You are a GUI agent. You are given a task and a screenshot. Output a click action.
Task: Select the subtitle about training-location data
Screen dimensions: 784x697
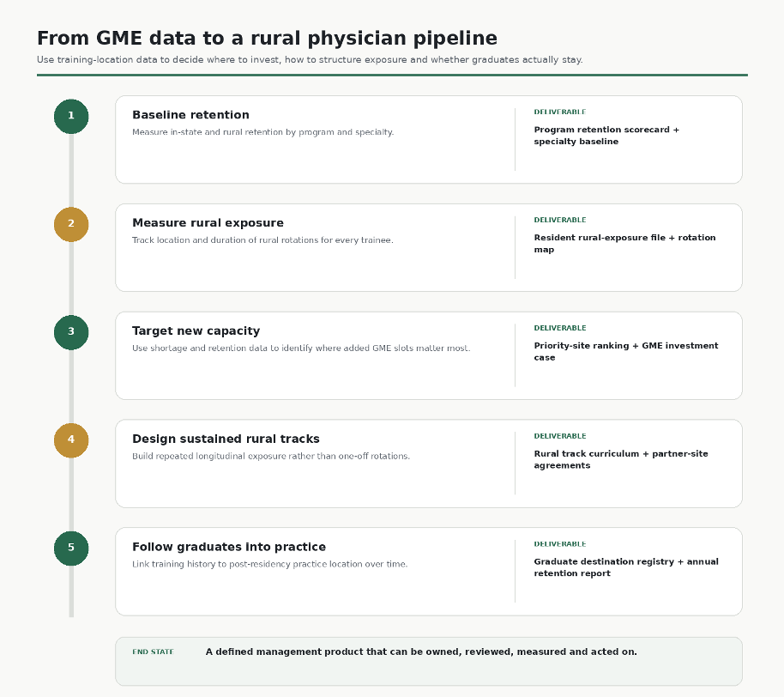point(310,59)
